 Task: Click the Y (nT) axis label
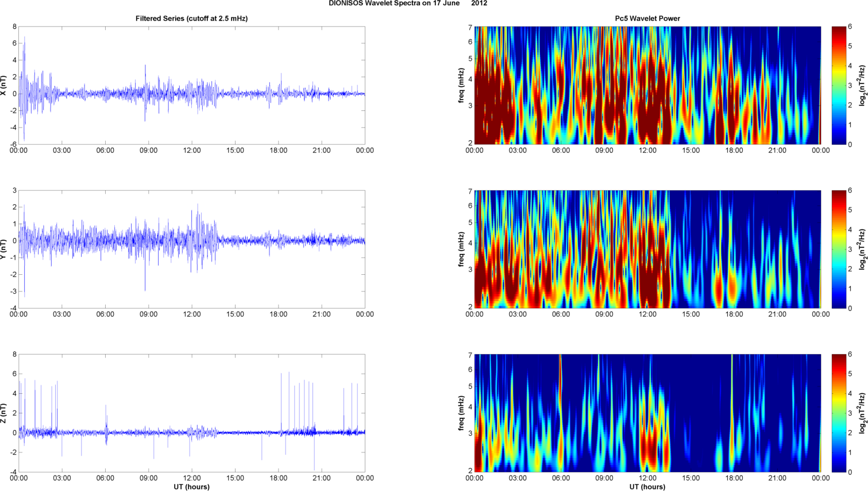coord(4,249)
